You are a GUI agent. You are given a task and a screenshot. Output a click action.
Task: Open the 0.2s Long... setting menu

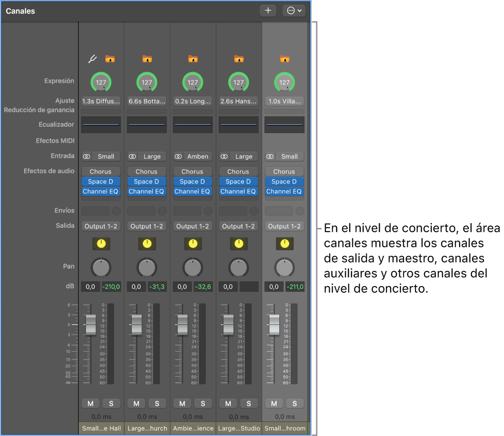click(193, 101)
